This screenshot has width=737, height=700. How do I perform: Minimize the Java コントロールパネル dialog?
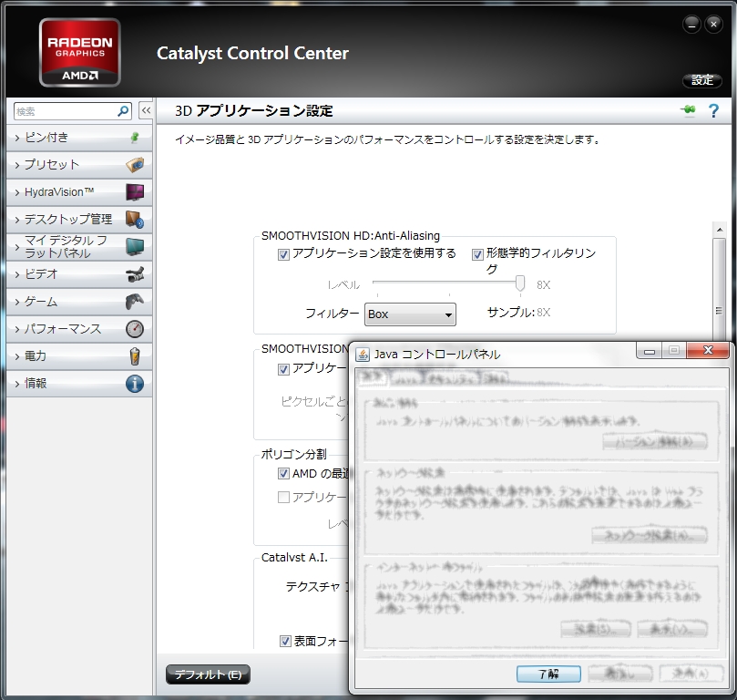[x=650, y=350]
